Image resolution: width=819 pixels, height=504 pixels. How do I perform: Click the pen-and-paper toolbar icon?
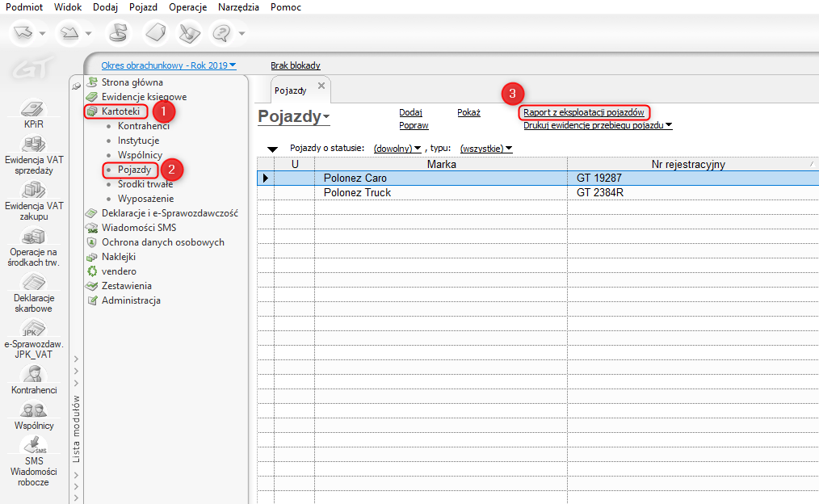tap(189, 33)
